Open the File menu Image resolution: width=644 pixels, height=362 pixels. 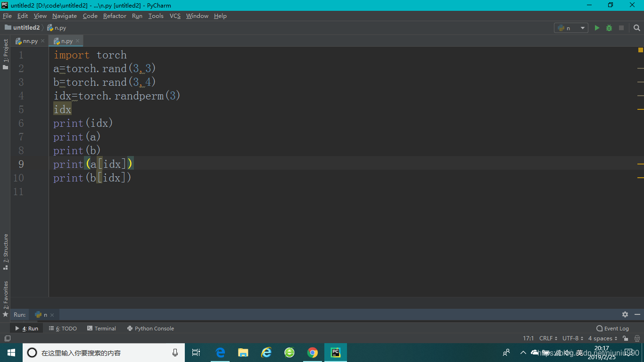pos(7,16)
